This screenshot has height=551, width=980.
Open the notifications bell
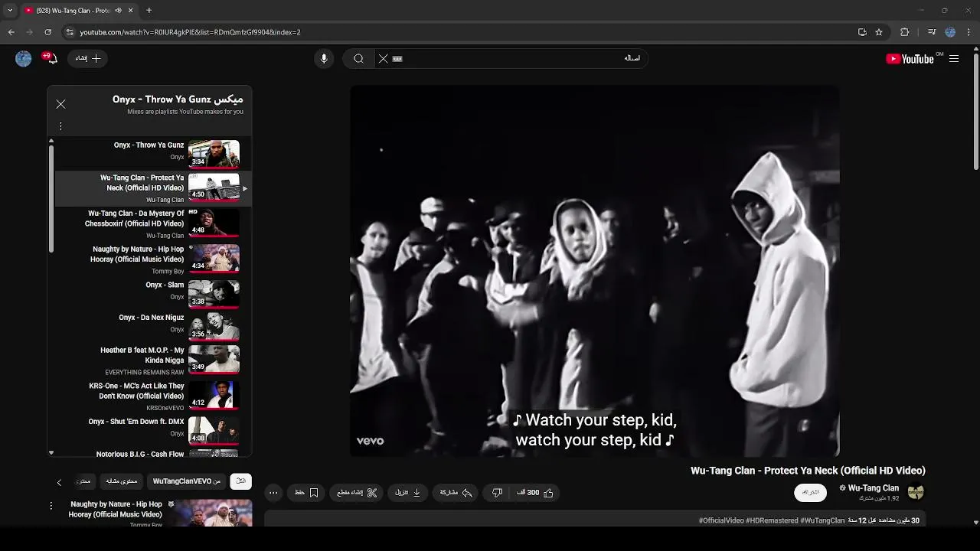[51, 59]
